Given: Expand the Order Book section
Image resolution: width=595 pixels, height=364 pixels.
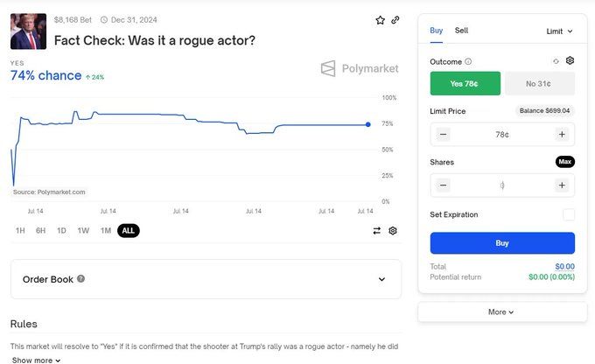Looking at the screenshot, I should [381, 280].
